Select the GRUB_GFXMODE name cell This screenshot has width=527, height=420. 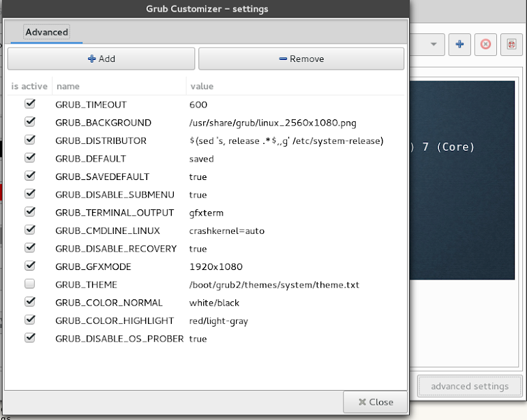coord(93,267)
